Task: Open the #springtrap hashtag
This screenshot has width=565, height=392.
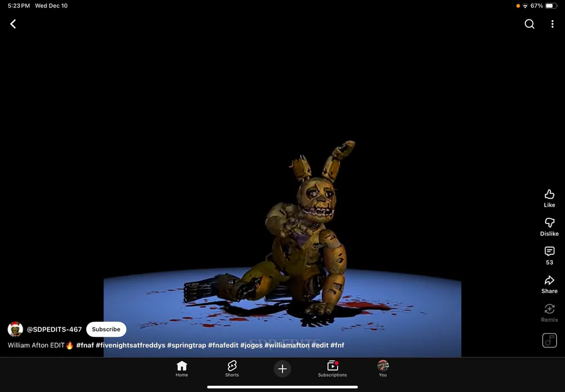Action: point(186,345)
